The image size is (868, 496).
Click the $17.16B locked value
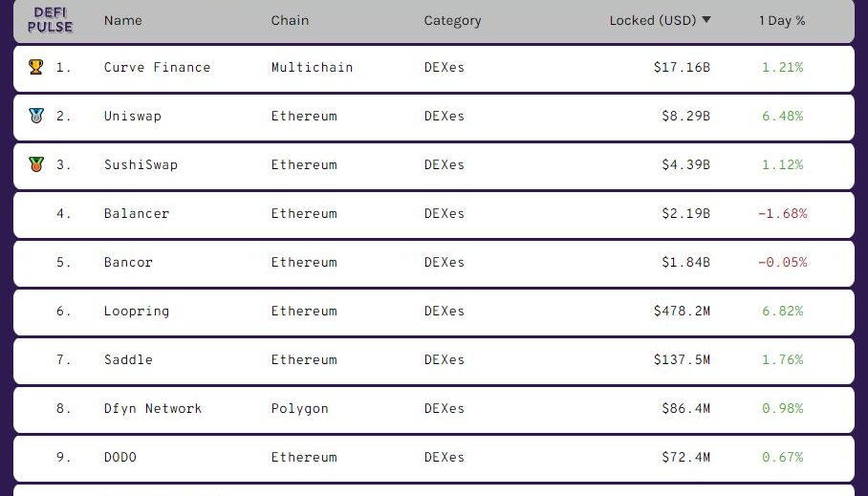pos(682,67)
